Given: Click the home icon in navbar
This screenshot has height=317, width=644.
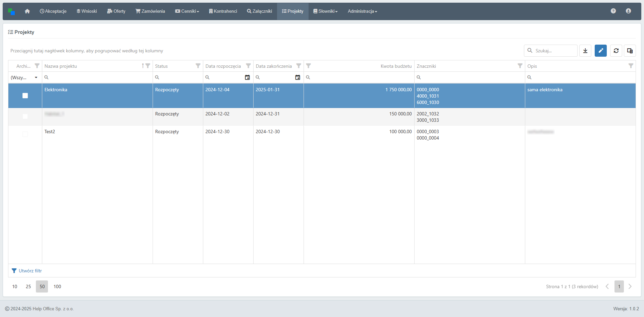Looking at the screenshot, I should (x=27, y=11).
